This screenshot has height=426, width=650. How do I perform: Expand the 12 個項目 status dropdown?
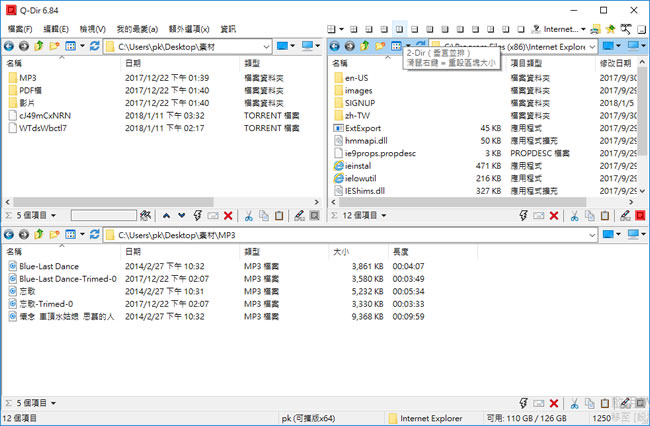pyautogui.click(x=383, y=215)
